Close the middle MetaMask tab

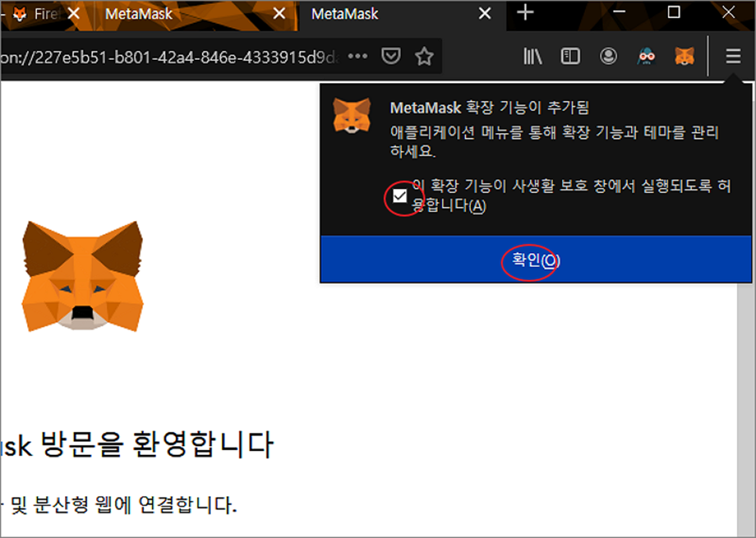(279, 14)
